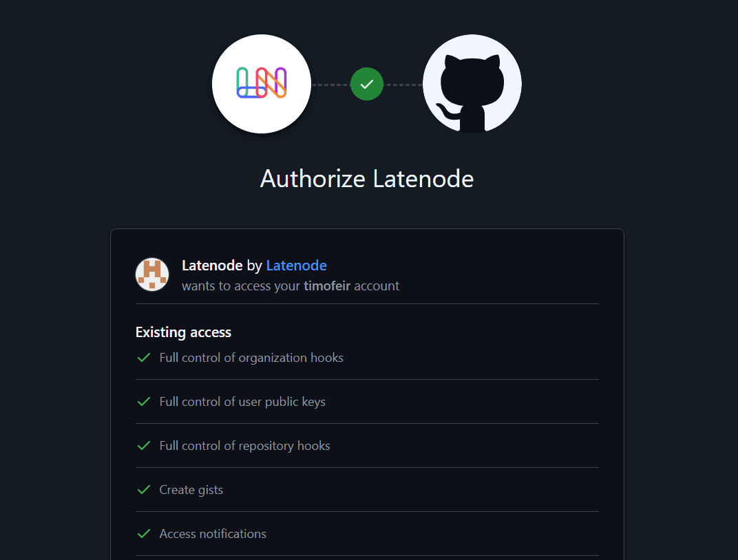Viewport: 738px width, 560px height.
Task: Click the Existing access heading
Action: tap(183, 332)
